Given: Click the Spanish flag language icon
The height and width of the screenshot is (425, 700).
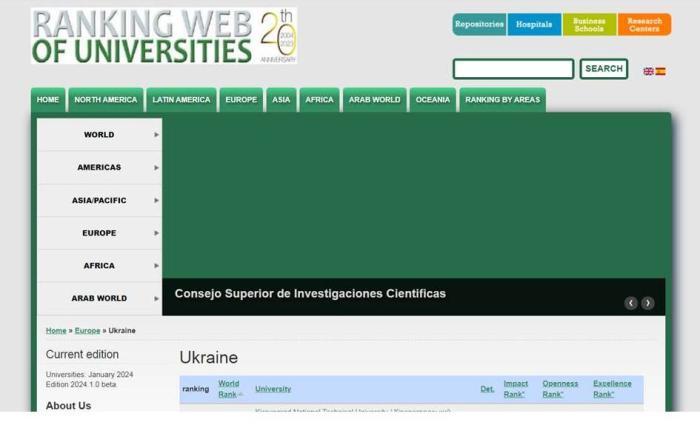Looking at the screenshot, I should click(x=660, y=71).
